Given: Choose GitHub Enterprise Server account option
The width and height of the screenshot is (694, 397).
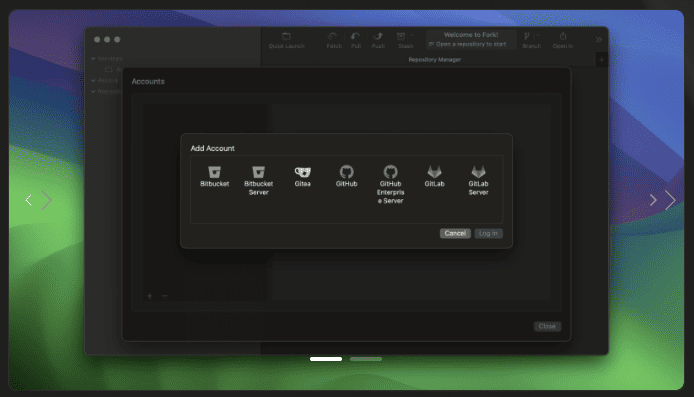Looking at the screenshot, I should (390, 185).
